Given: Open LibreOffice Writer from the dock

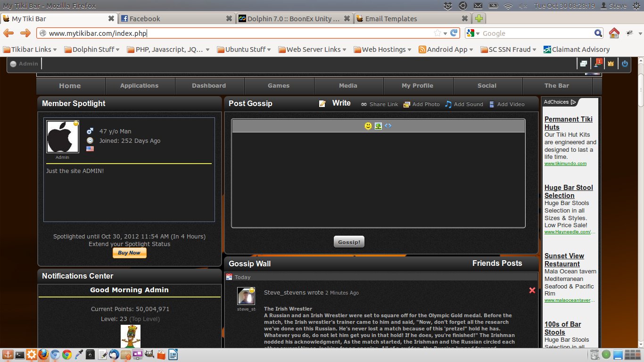Looking at the screenshot, I should coord(173,355).
